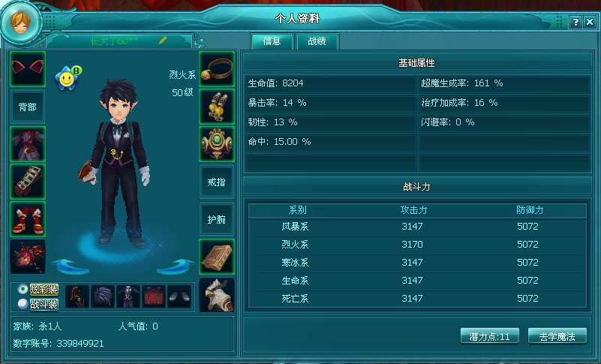Open the green gem amulet slot
Screen dimensions: 601x364
click(217, 144)
